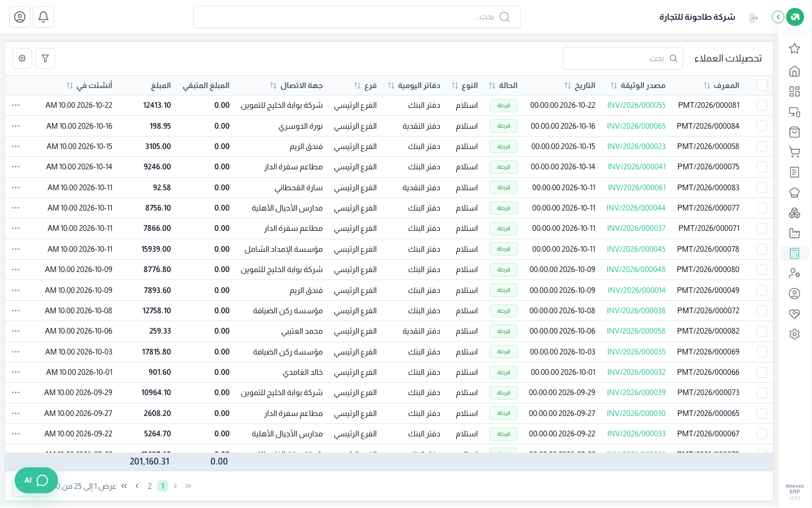Open invoice link INV/2026/000041
812x508 pixels.
tap(637, 167)
